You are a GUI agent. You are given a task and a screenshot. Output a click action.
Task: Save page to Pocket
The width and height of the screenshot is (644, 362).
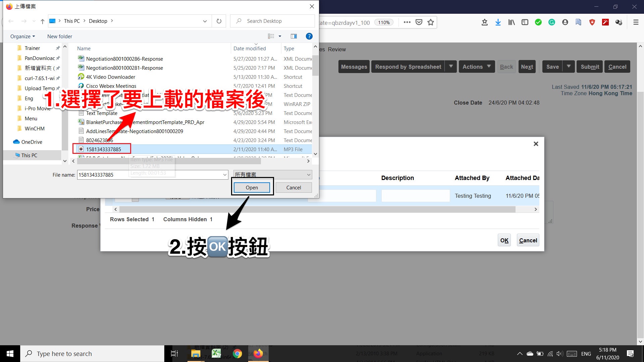click(x=419, y=22)
